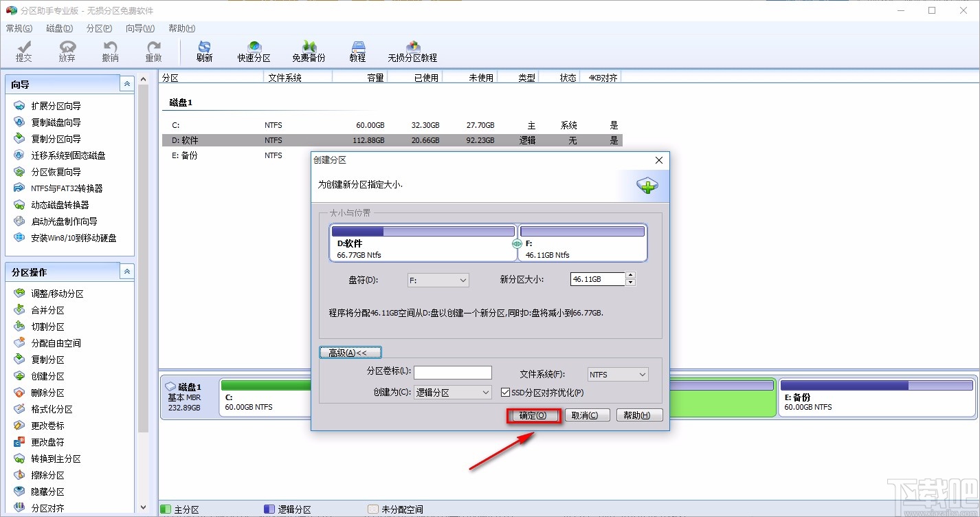Click the 放弃 (discard) toolbar icon

[x=67, y=51]
